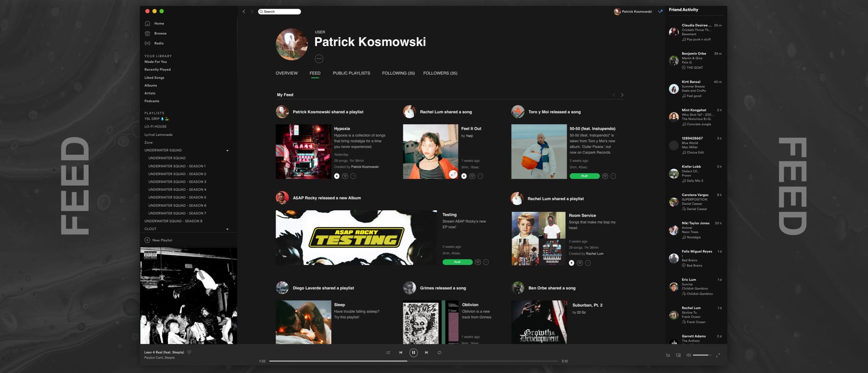This screenshot has height=373, width=868.
Task: Open the Lyrical Lemonade playlist
Action: (x=159, y=135)
